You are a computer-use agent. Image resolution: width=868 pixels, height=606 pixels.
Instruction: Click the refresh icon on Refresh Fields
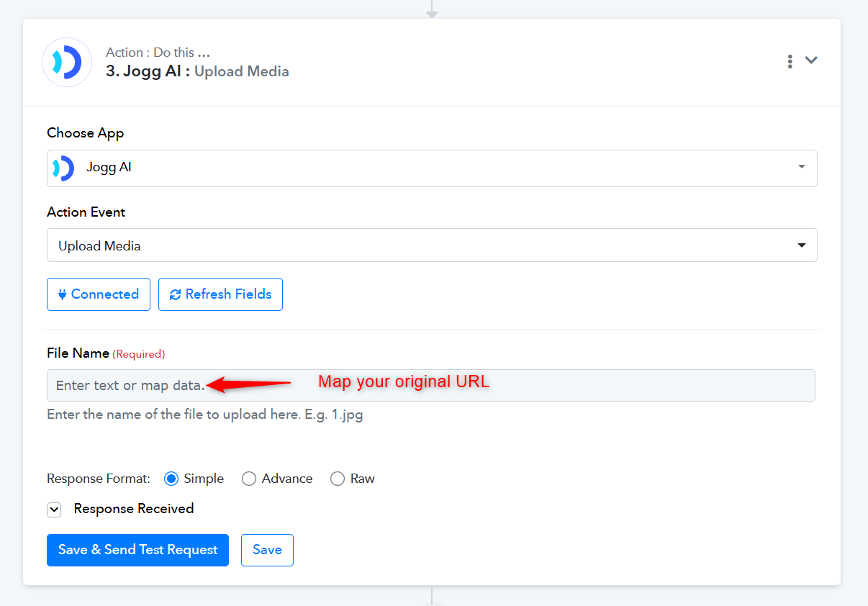click(x=175, y=294)
